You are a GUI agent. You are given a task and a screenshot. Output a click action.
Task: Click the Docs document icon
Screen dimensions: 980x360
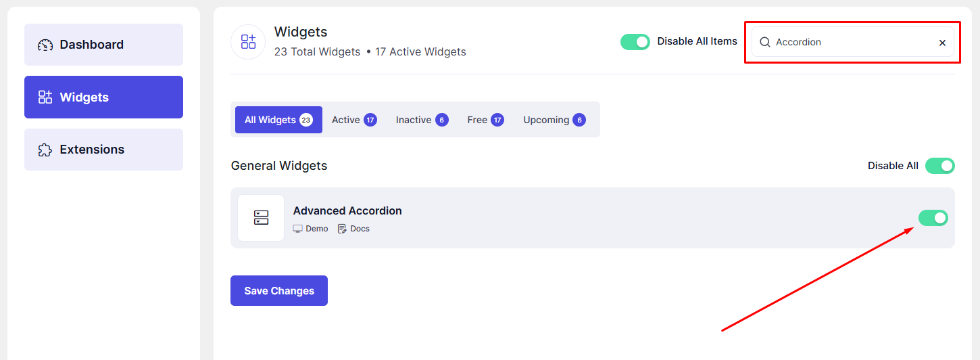[342, 229]
